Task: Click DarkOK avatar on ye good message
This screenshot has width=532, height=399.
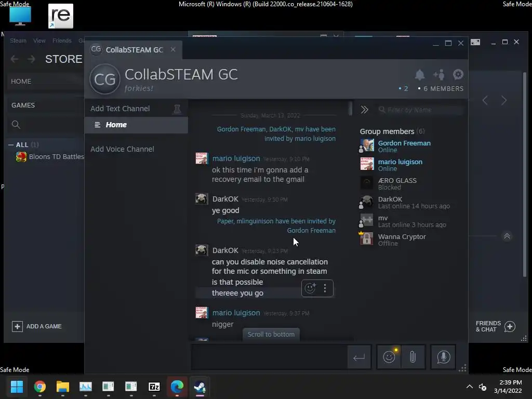Action: [x=202, y=199]
